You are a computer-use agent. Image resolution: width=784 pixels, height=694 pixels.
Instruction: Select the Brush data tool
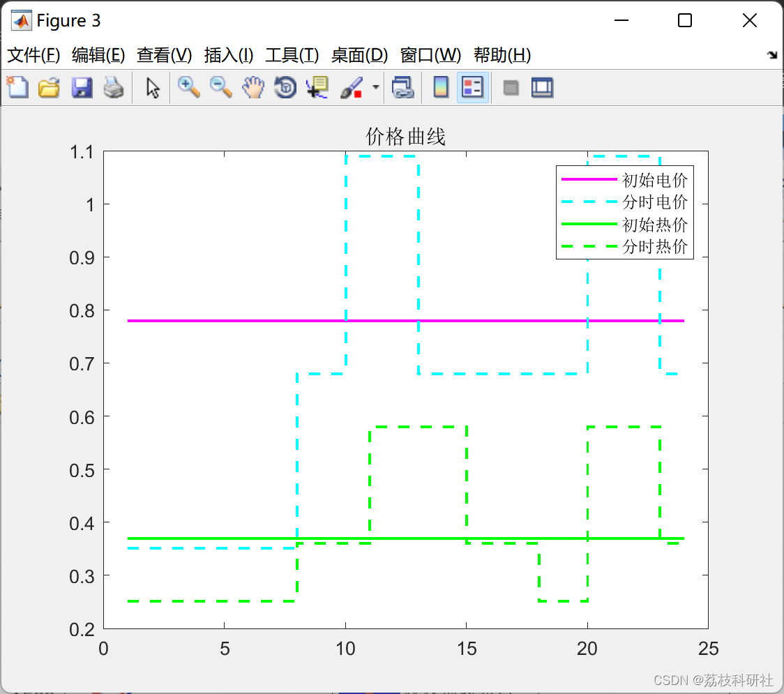(x=352, y=87)
